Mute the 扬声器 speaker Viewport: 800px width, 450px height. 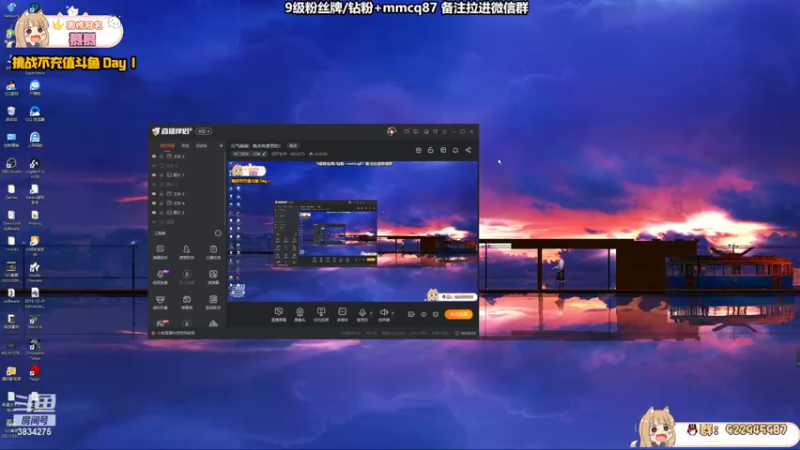384,314
